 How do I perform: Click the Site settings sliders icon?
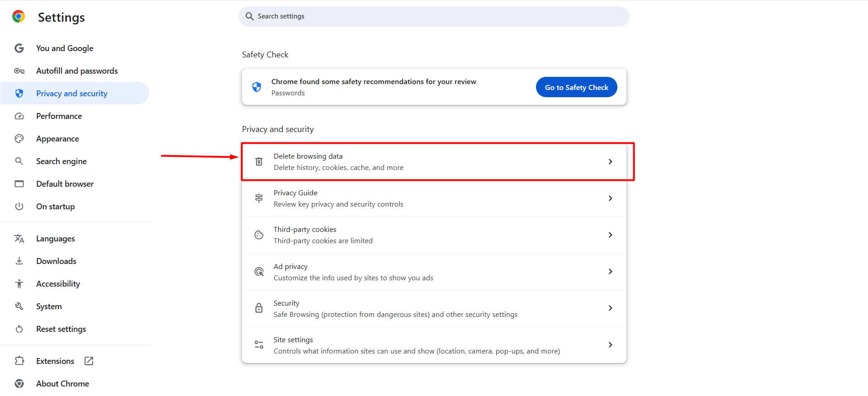pyautogui.click(x=259, y=344)
